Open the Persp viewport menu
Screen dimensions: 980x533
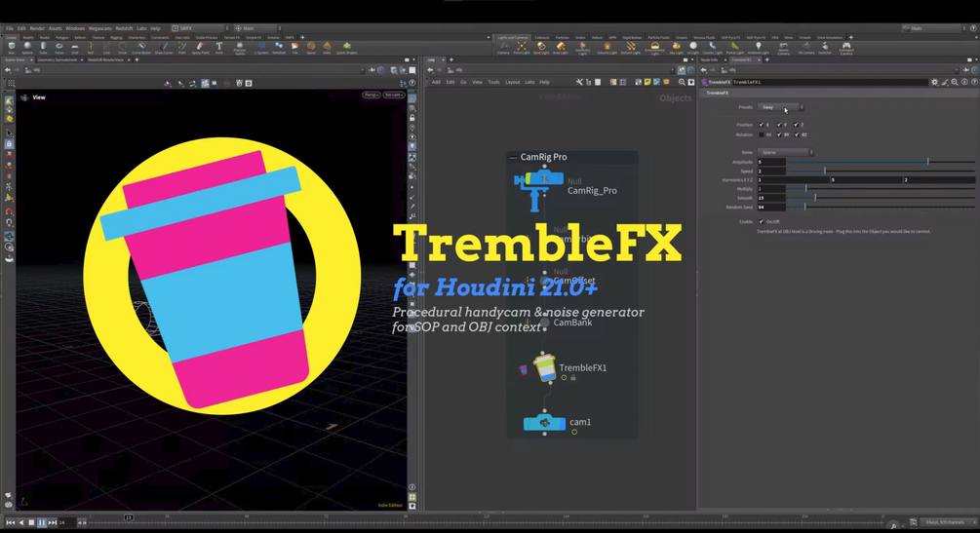tap(372, 95)
